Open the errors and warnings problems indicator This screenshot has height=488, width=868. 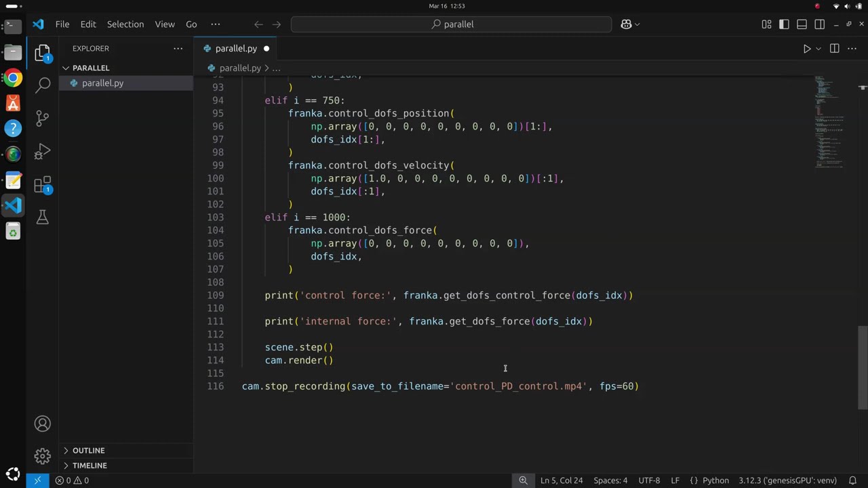point(72,481)
